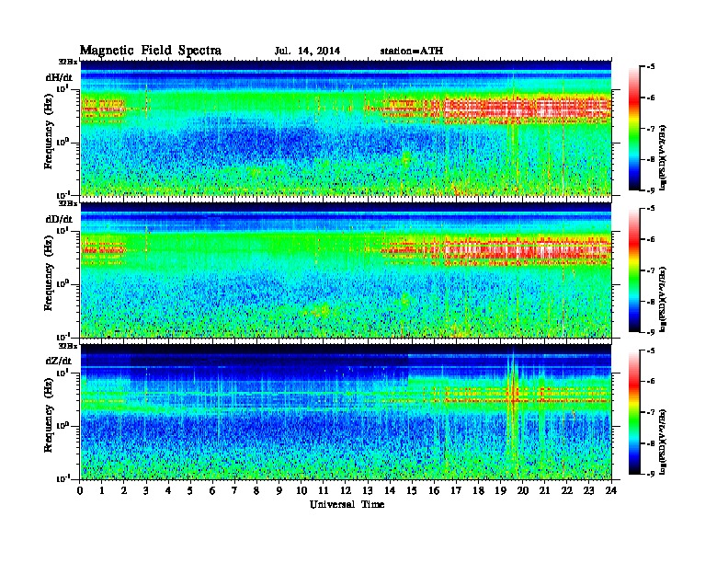Image resolution: width=728 pixels, height=563 pixels.
Task: Click the dH/dt spectrogram plot area
Action: click(x=346, y=128)
